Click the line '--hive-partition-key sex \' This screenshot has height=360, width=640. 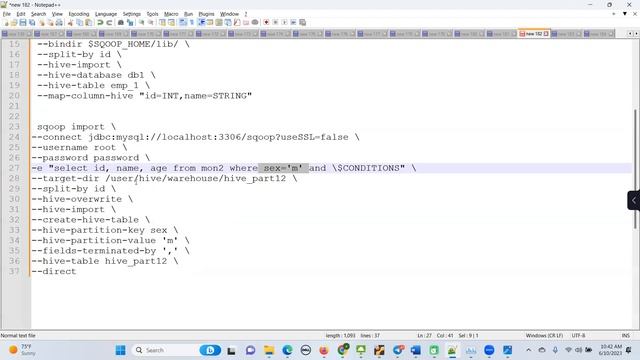[105, 230]
